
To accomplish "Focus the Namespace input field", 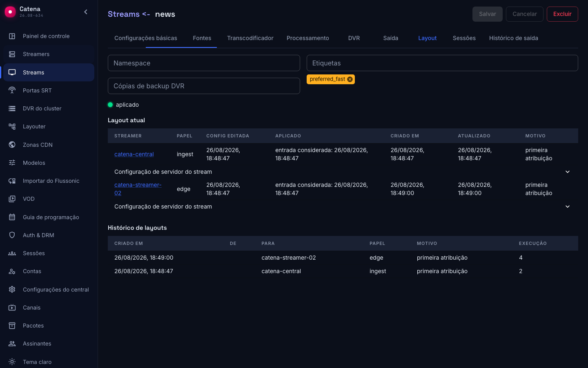I will [x=204, y=63].
